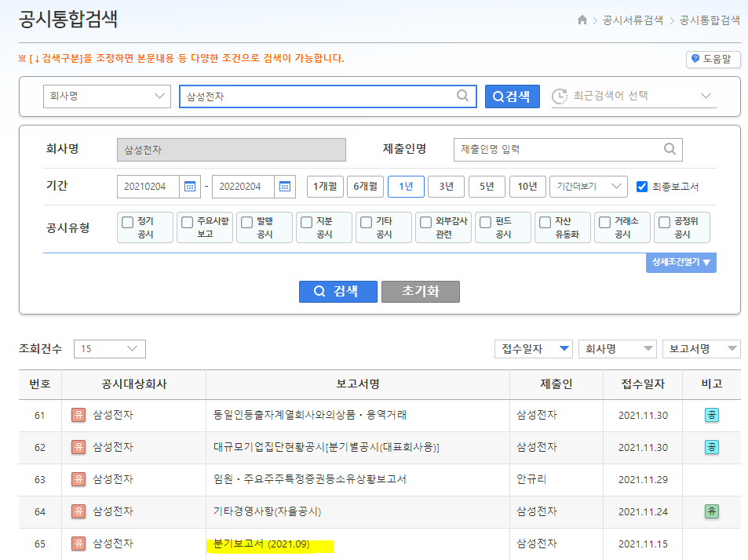The height and width of the screenshot is (560, 748).
Task: Click magnifier icon inside company search field
Action: tap(462, 96)
